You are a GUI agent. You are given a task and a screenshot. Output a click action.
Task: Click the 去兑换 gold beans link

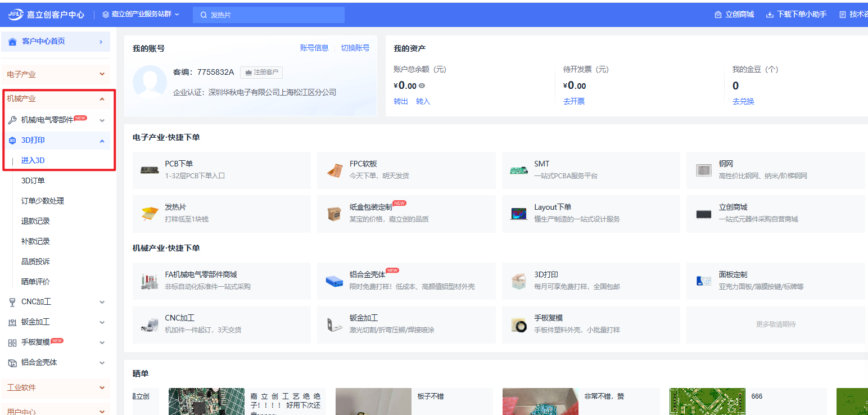[743, 101]
